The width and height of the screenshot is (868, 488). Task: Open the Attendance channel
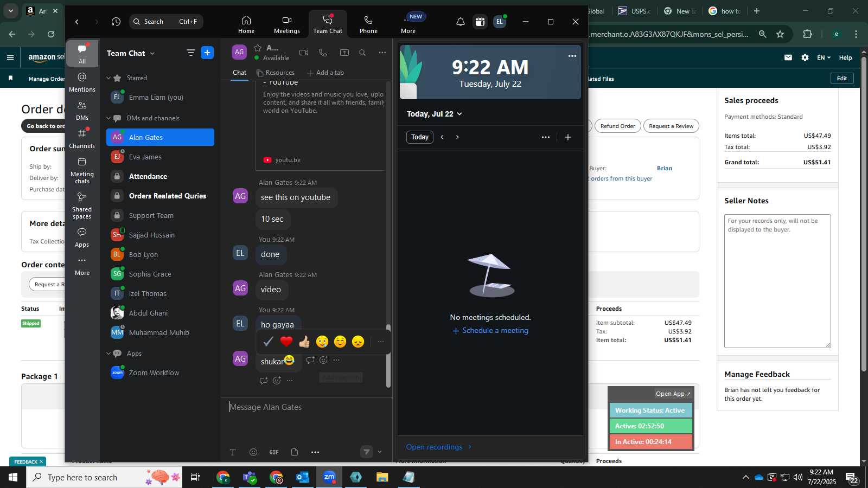[x=160, y=176]
